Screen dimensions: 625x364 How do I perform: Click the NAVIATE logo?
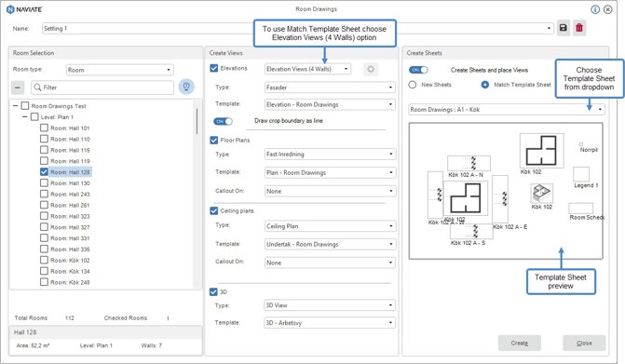click(x=24, y=9)
